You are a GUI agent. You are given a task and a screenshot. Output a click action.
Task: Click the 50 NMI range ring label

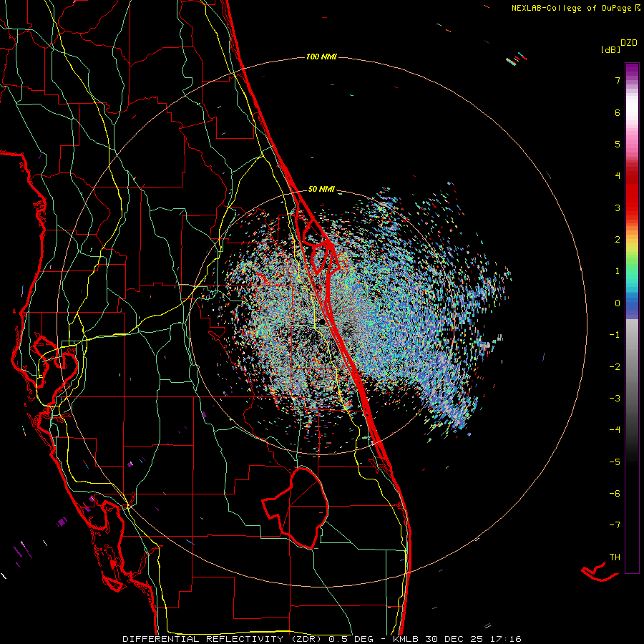[x=321, y=189]
